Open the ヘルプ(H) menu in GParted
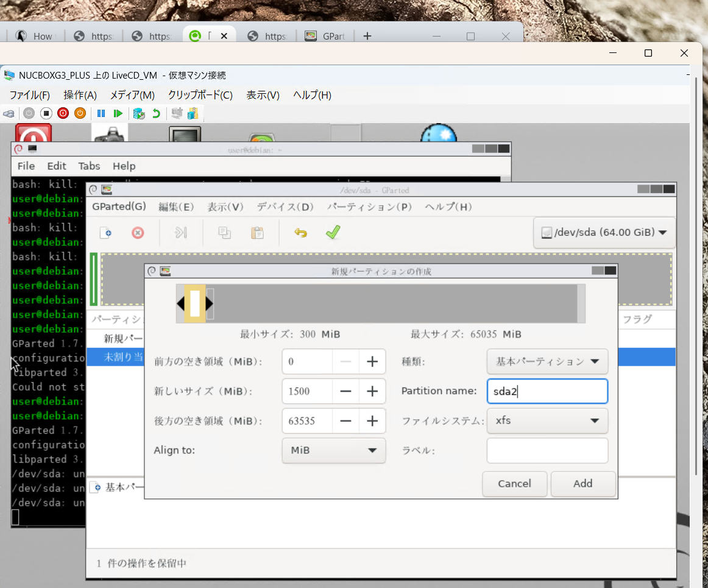 tap(448, 207)
